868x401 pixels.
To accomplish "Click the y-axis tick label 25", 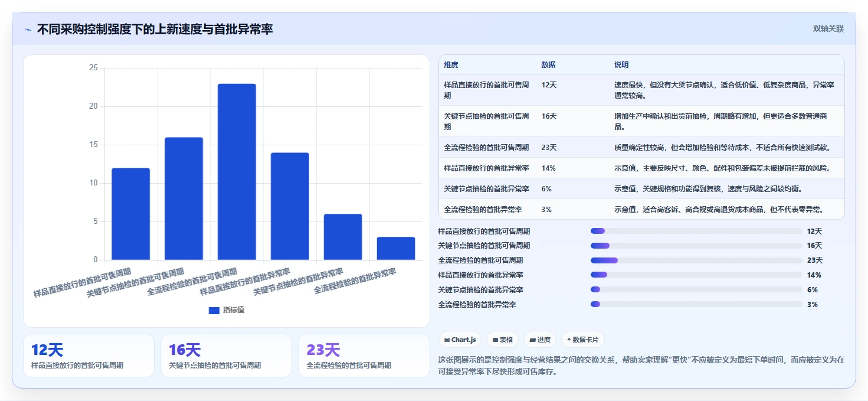I will (93, 68).
